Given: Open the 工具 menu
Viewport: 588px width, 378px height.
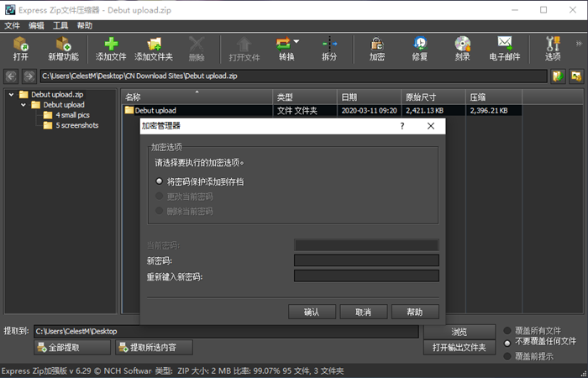Looking at the screenshot, I should (60, 25).
